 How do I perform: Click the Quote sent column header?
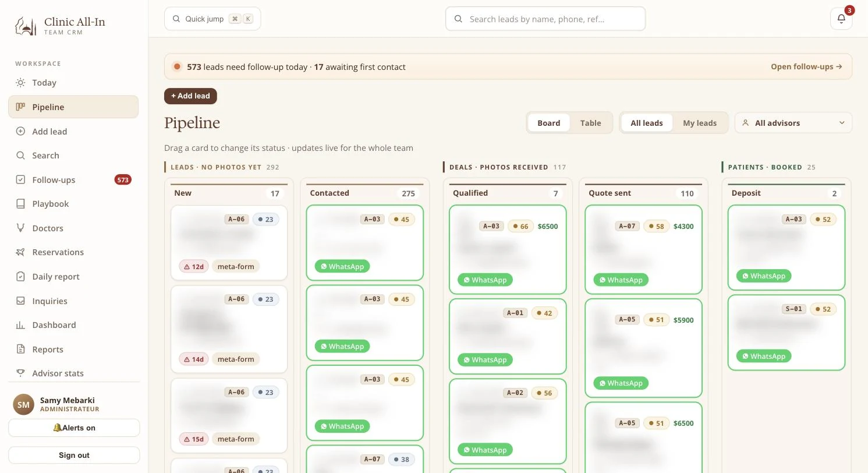pos(643,193)
